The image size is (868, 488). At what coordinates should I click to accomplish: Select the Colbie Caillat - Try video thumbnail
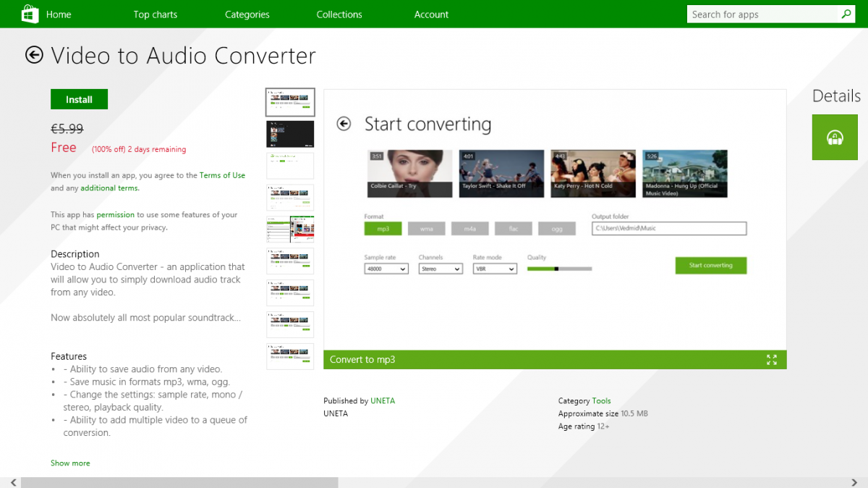(410, 174)
